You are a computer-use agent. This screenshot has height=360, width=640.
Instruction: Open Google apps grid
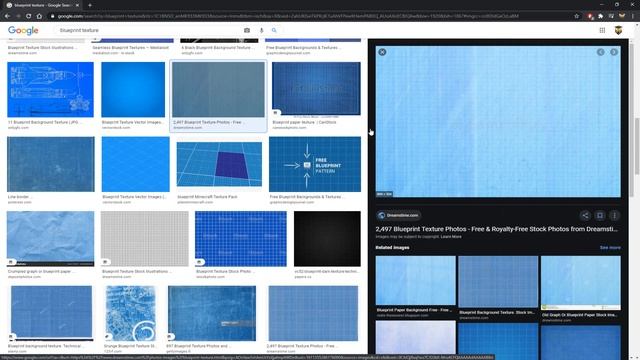[602, 30]
